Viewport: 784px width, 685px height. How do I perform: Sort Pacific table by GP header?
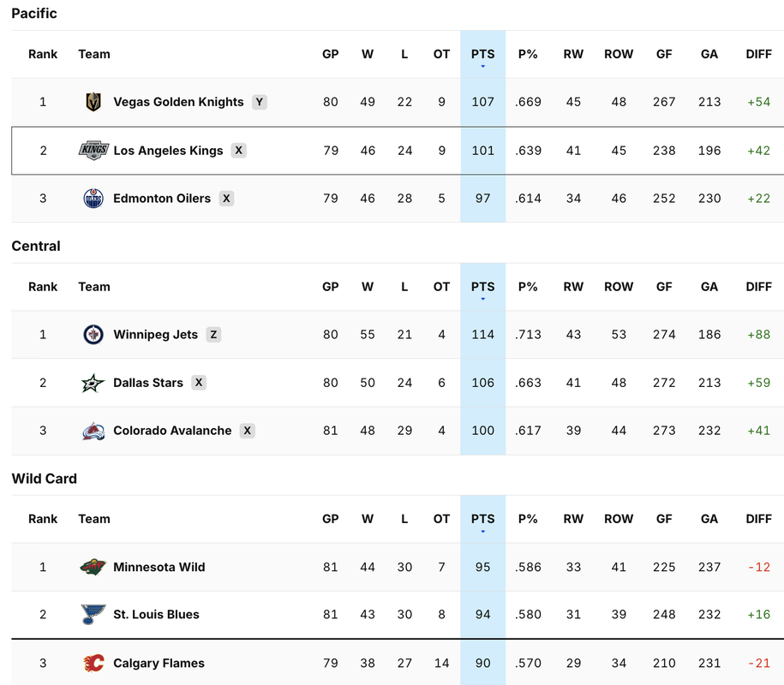(x=331, y=54)
